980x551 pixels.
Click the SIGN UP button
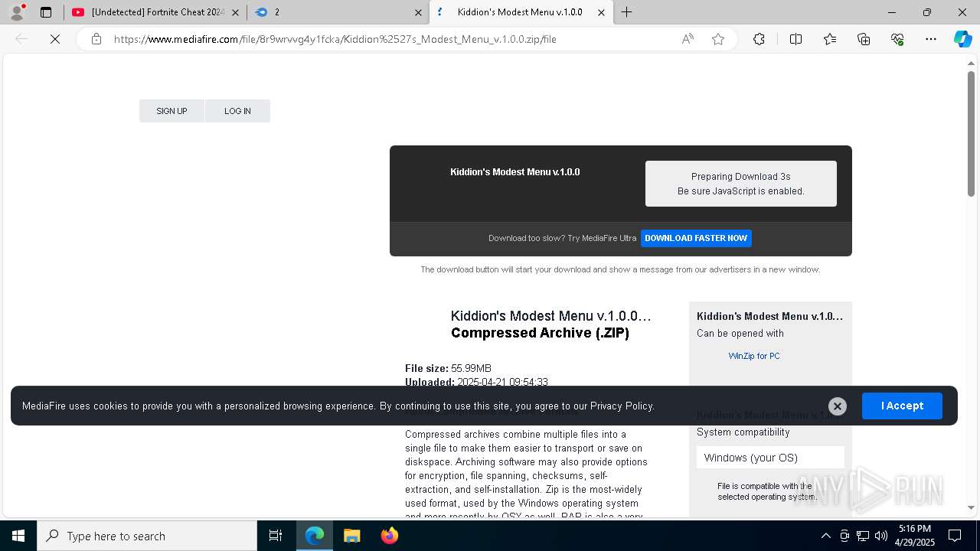click(x=171, y=111)
